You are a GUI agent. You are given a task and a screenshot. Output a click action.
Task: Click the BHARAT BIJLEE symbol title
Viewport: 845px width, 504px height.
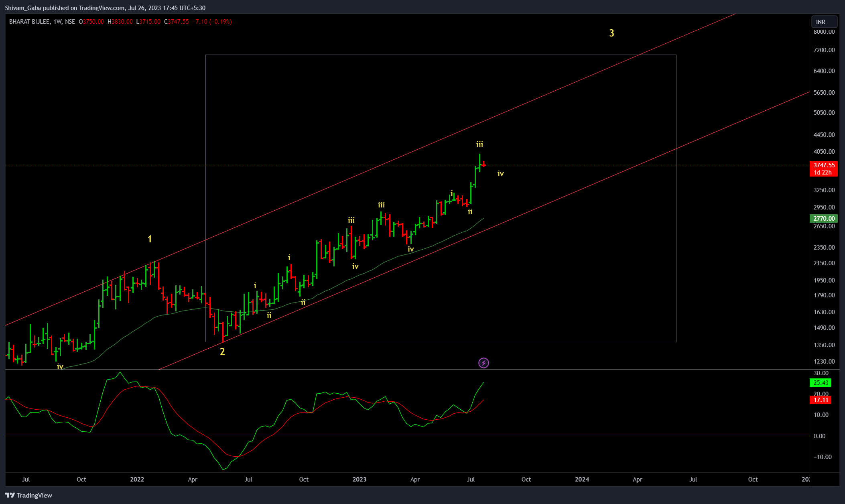(30, 22)
